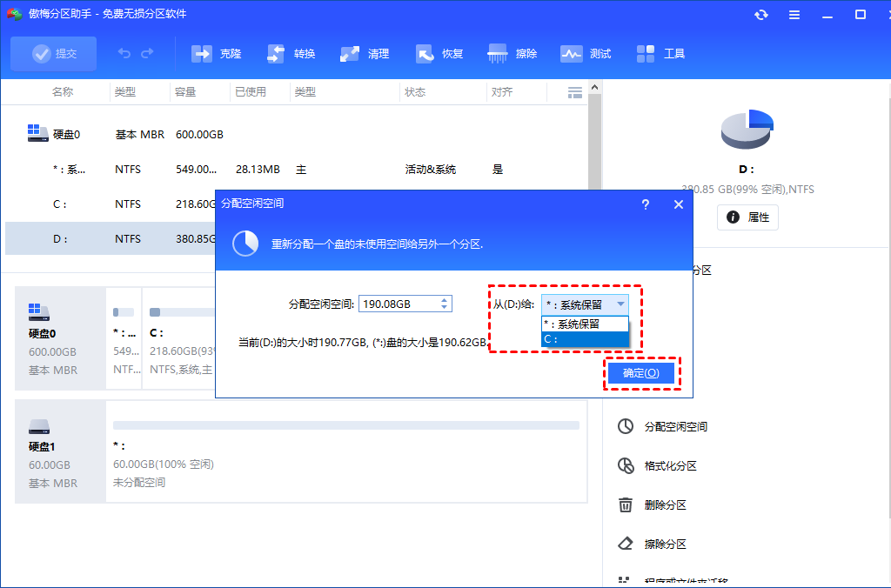Click the 克隆 (Clone) toolbar icon
This screenshot has height=588, width=891.
point(216,53)
